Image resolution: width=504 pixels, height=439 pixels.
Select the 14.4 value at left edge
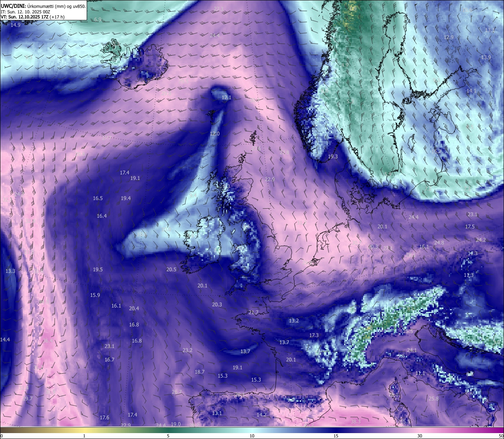coord(5,340)
